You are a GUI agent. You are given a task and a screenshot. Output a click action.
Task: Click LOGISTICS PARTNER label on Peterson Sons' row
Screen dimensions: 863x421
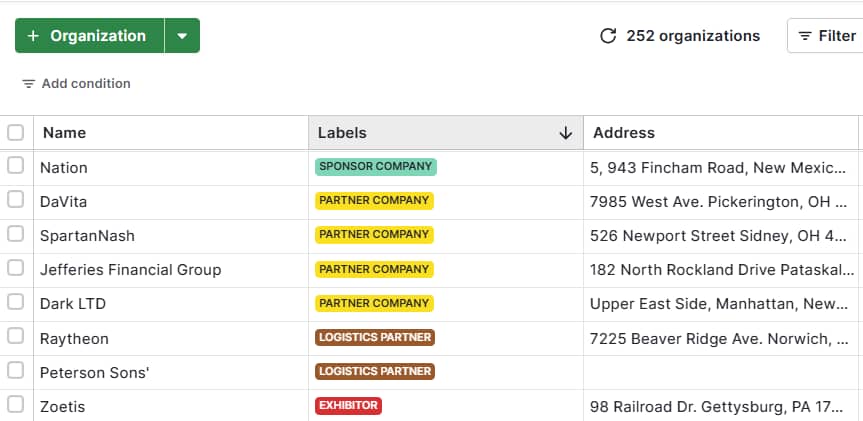(x=375, y=371)
